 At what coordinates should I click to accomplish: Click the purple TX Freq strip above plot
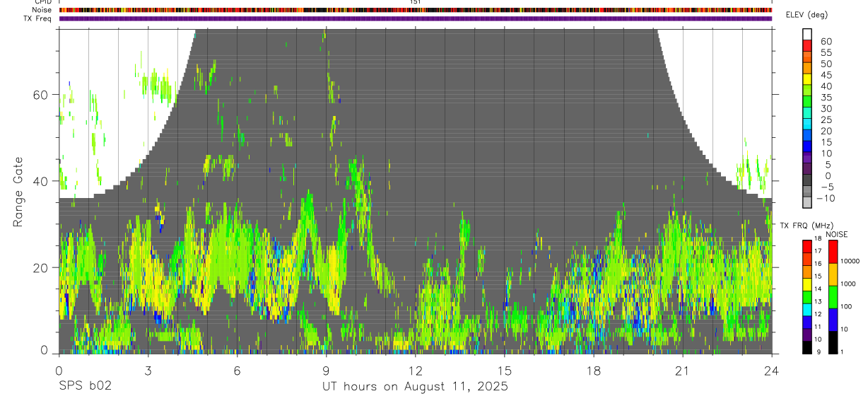(x=415, y=18)
